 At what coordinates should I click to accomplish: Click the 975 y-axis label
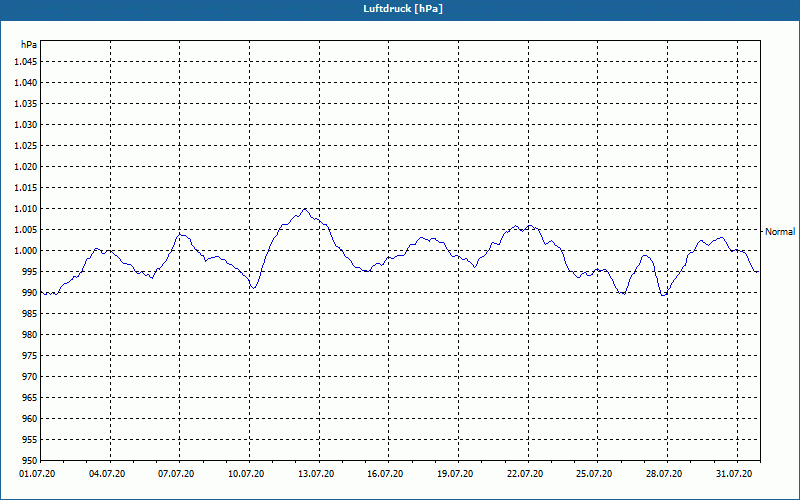point(30,356)
